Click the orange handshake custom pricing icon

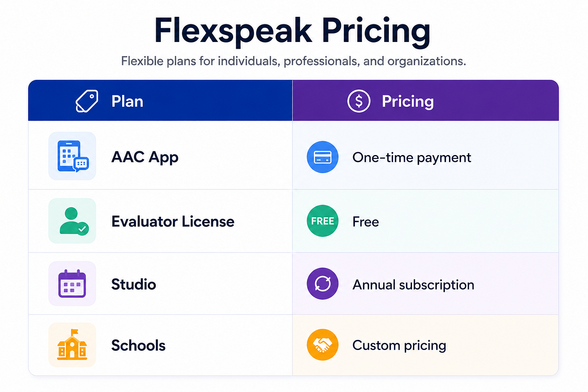tap(323, 345)
